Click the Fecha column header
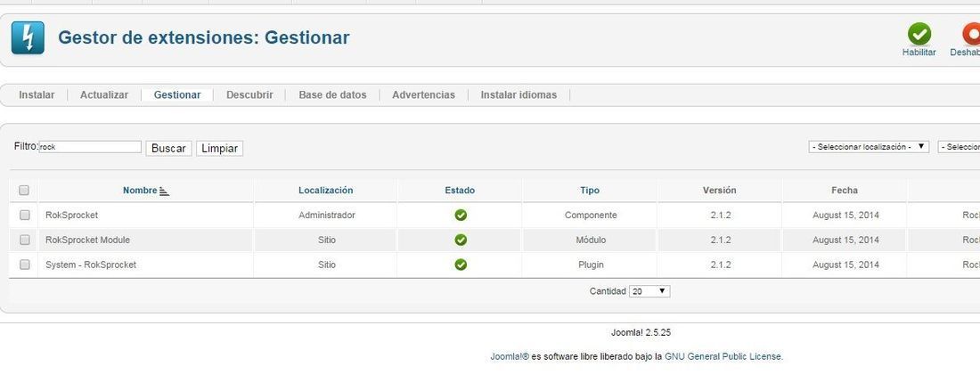Screen dimensions: 980x391 point(845,191)
